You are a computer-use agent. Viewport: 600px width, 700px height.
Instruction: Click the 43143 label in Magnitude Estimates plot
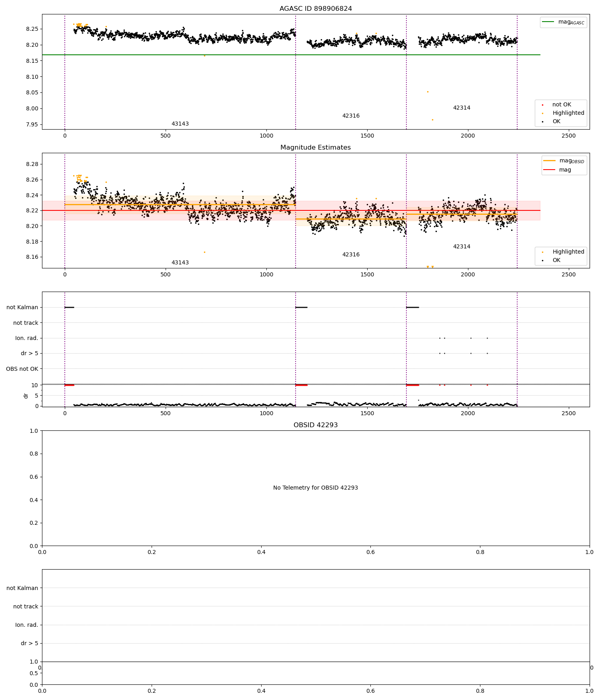[x=180, y=263]
